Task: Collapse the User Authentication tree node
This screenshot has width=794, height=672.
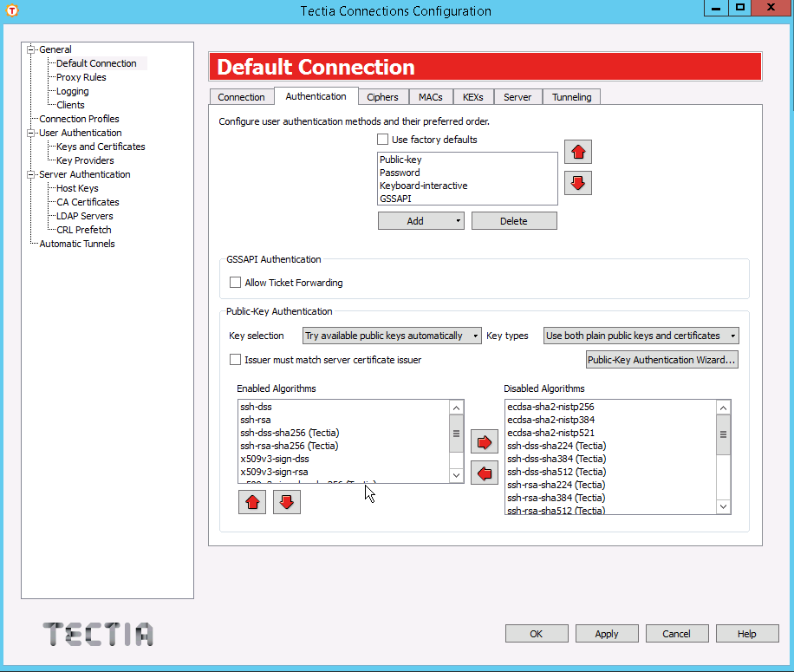Action: [x=31, y=133]
